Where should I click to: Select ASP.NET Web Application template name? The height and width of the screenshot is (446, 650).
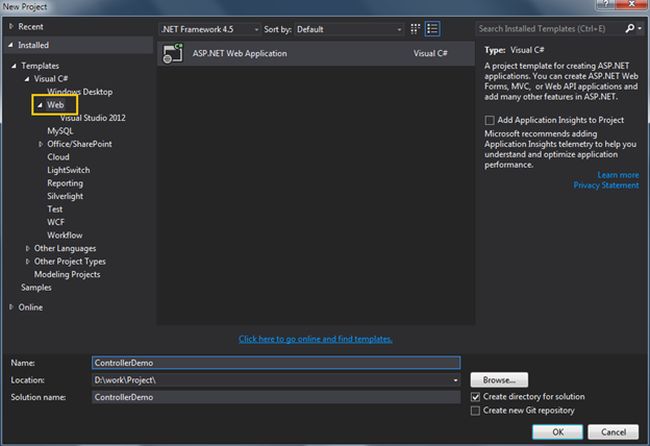click(240, 53)
